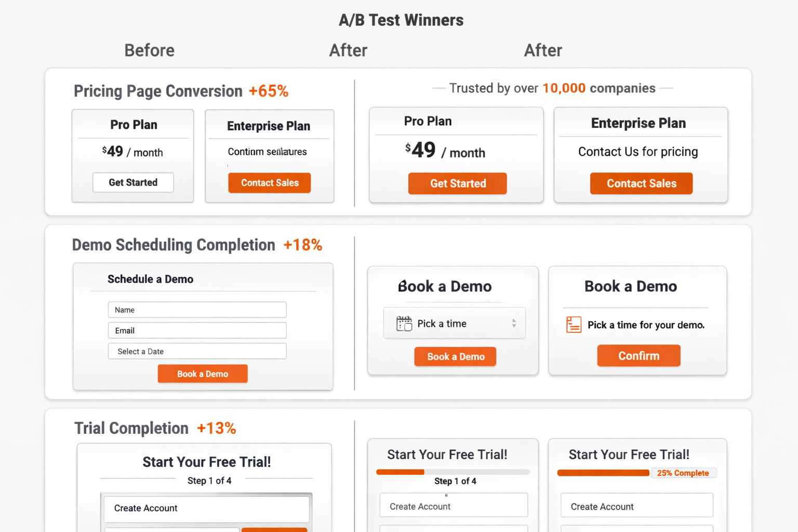Viewport: 798px width, 532px height.
Task: Click the orange progress bar under Start Your Free Trial
Action: coord(400,472)
